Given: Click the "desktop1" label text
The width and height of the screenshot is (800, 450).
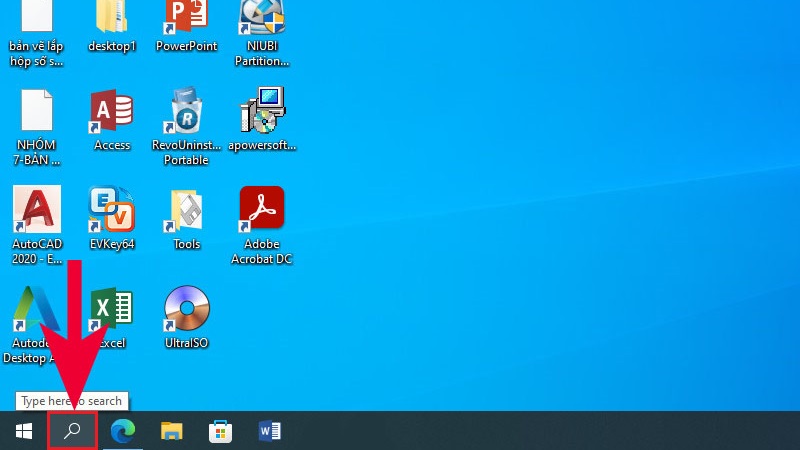Looking at the screenshot, I should tap(112, 46).
